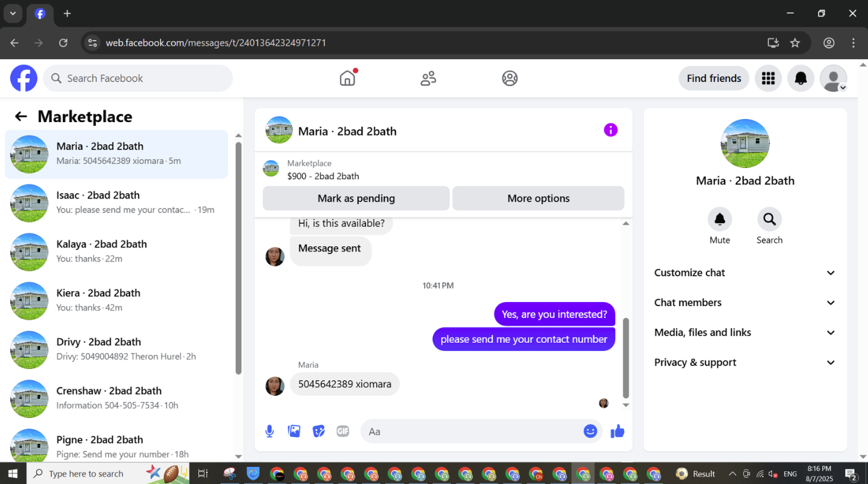The width and height of the screenshot is (868, 484).
Task: Open the Chrome three-dot menu
Action: click(x=853, y=43)
